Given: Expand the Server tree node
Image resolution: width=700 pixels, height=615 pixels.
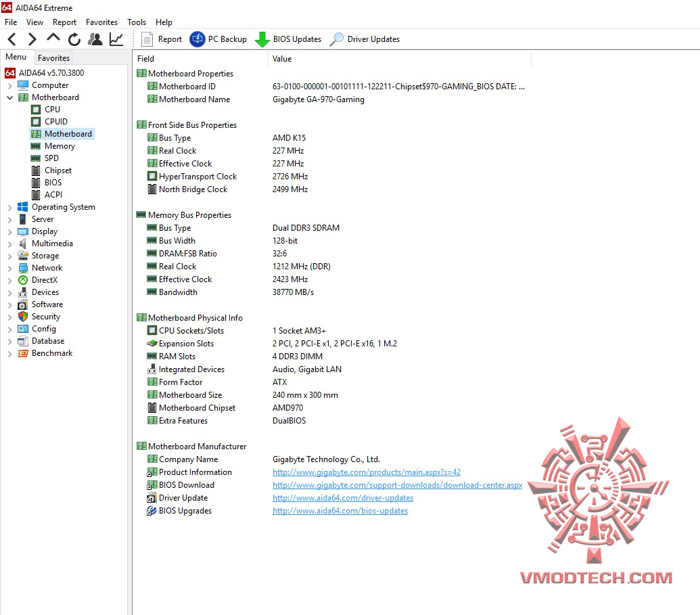Looking at the screenshot, I should tap(10, 219).
